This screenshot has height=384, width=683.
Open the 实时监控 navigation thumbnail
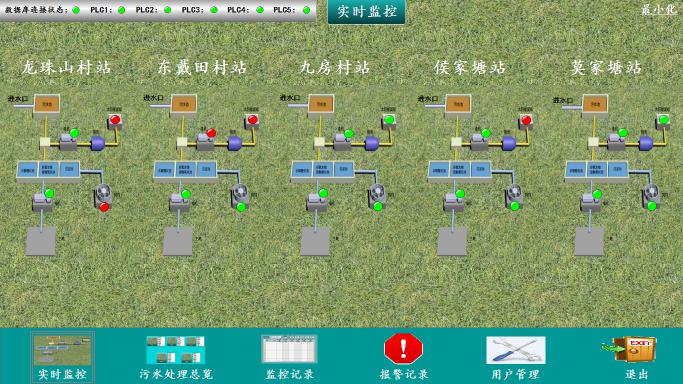62,350
